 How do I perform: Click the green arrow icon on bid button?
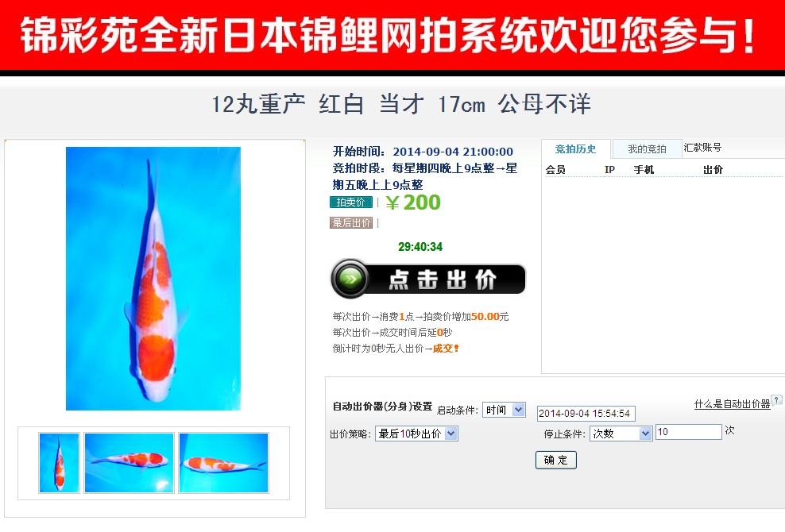coord(350,279)
